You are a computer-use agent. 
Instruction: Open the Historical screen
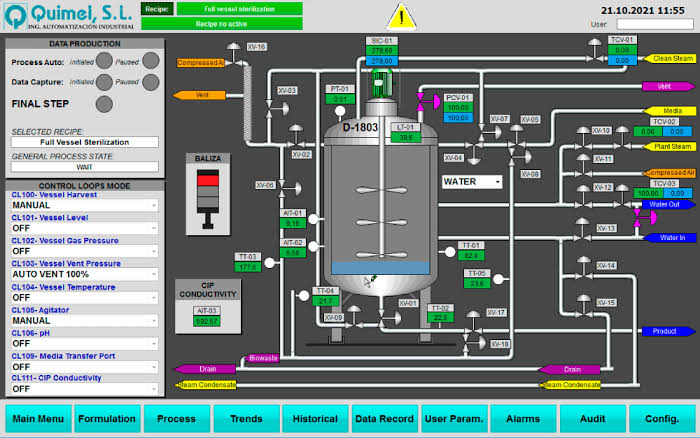[x=315, y=419]
